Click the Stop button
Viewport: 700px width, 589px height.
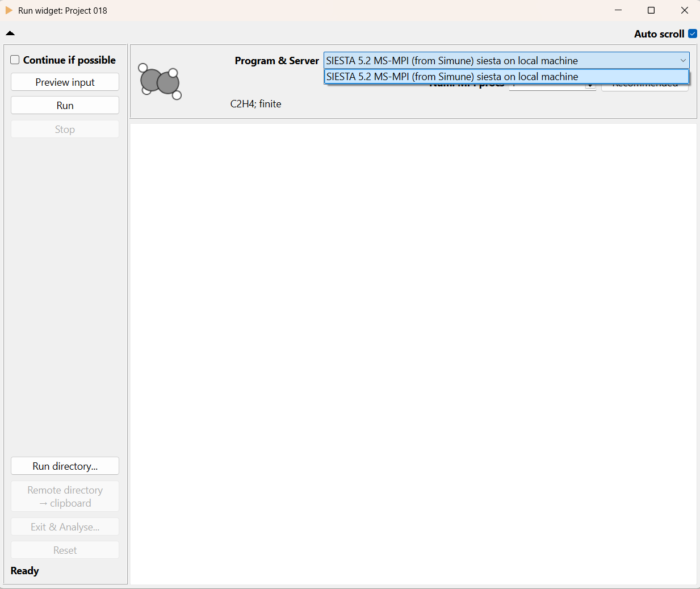click(x=65, y=129)
